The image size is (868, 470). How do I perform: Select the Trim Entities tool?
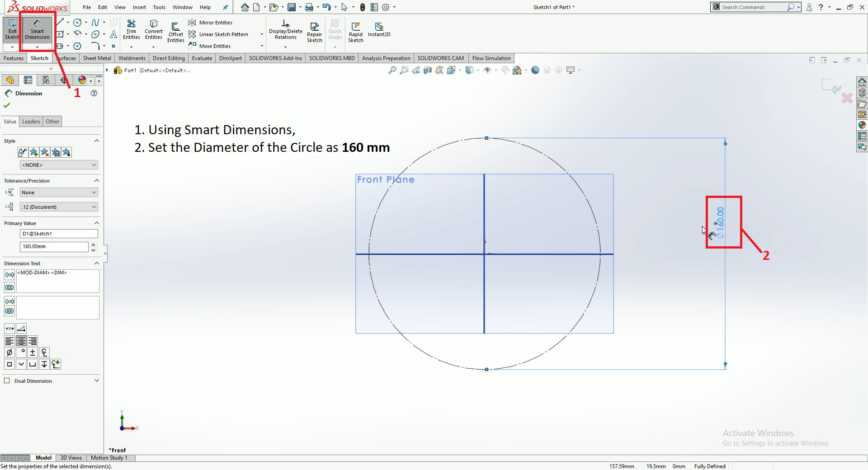[131, 30]
